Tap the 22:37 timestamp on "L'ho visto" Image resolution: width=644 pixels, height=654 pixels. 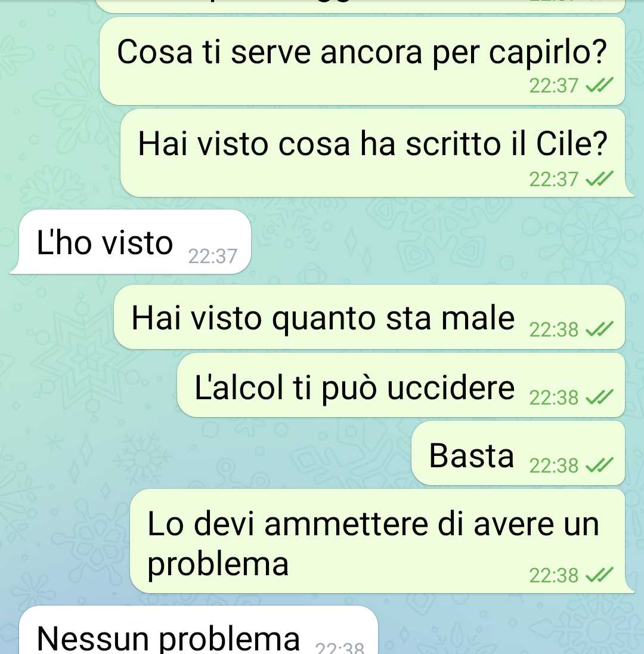[x=213, y=256]
